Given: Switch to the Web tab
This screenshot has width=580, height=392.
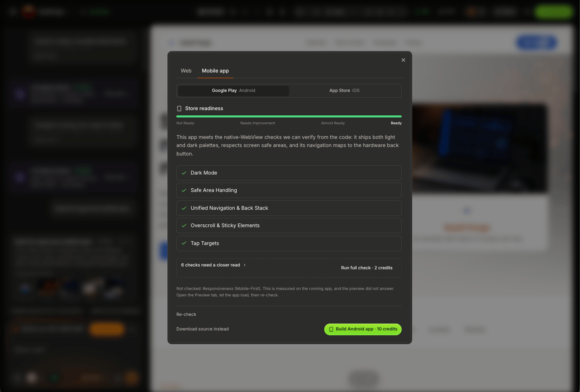Looking at the screenshot, I should click(x=186, y=71).
